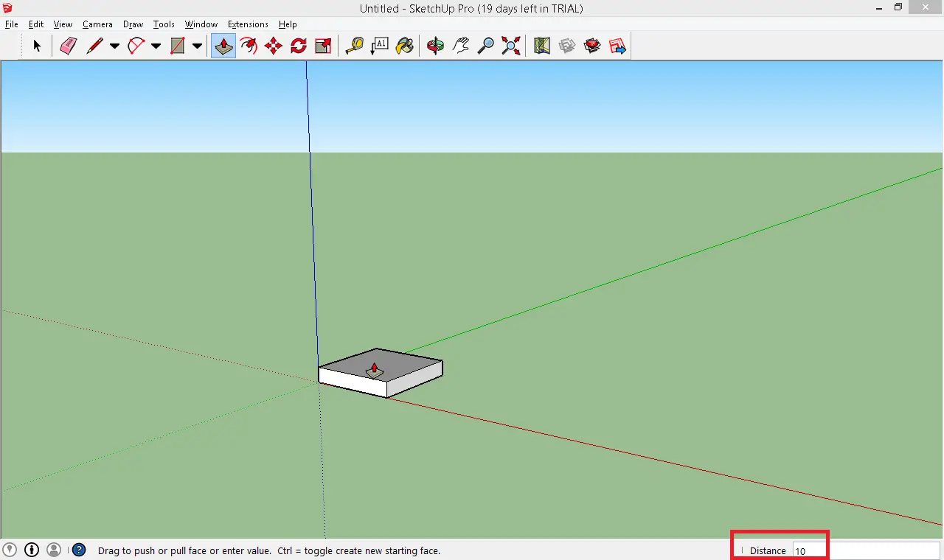Select the Eraser tool
This screenshot has width=944, height=560.
69,46
